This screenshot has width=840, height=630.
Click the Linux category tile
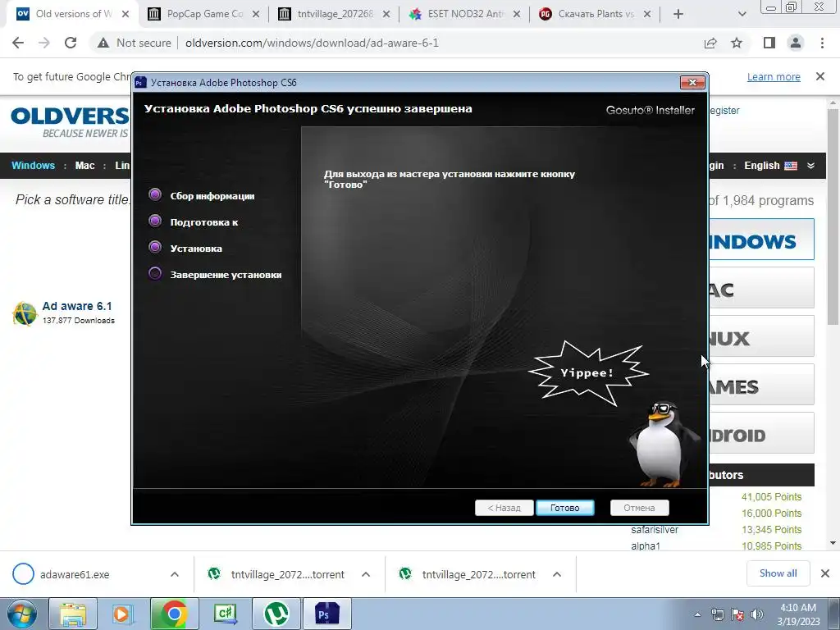coord(761,336)
